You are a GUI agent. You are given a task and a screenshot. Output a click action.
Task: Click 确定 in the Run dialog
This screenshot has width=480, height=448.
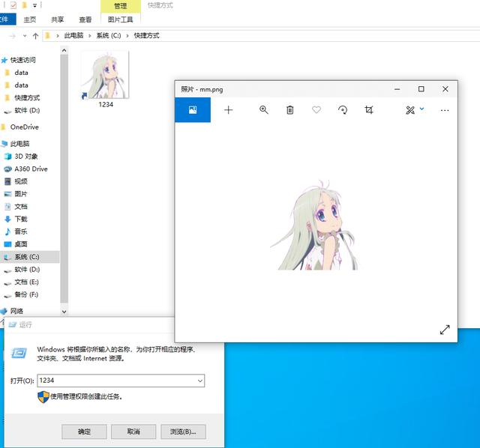[x=84, y=432]
